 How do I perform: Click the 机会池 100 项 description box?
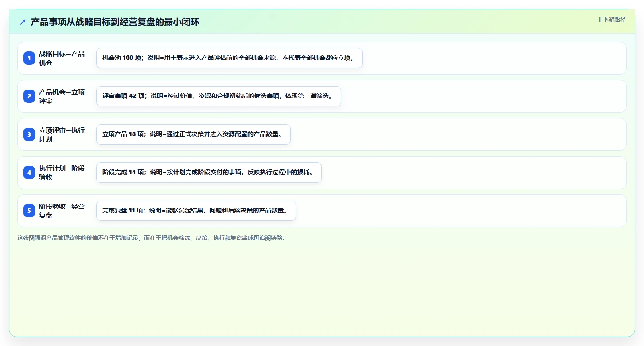(x=229, y=58)
